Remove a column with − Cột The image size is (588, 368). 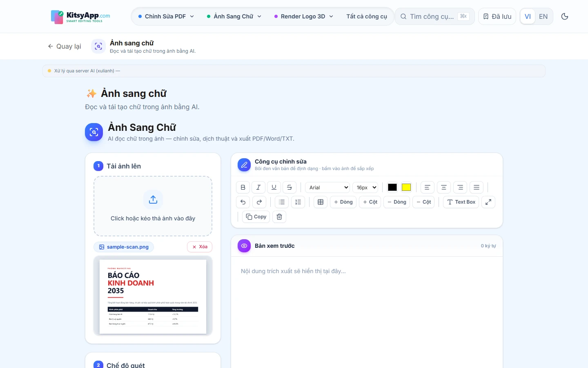pyautogui.click(x=424, y=202)
